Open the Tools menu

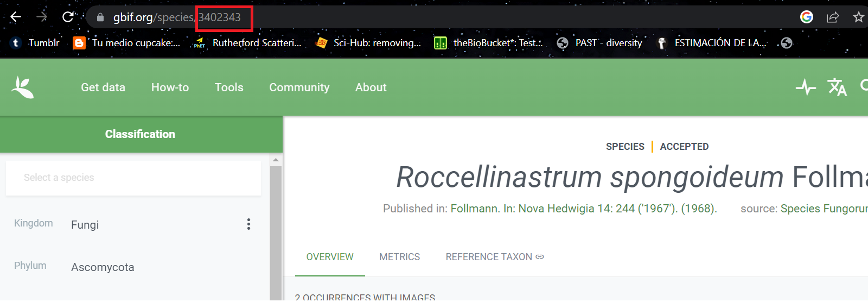(229, 87)
